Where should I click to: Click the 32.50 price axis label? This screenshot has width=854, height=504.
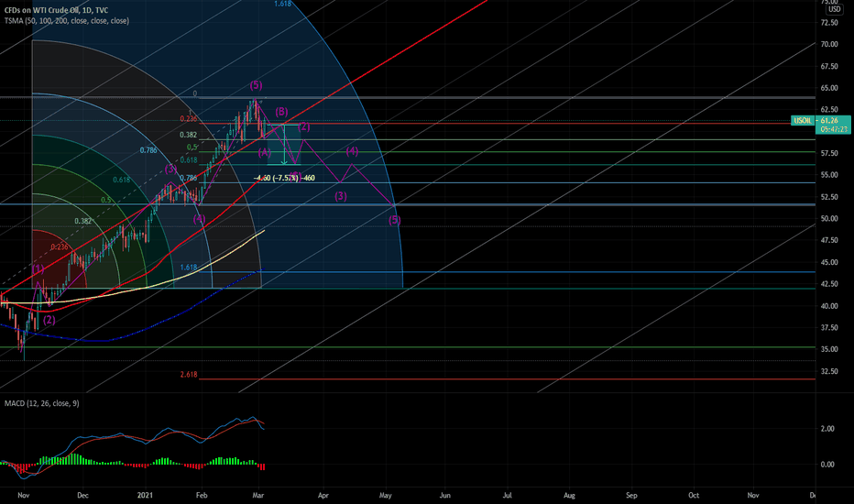[x=829, y=371]
